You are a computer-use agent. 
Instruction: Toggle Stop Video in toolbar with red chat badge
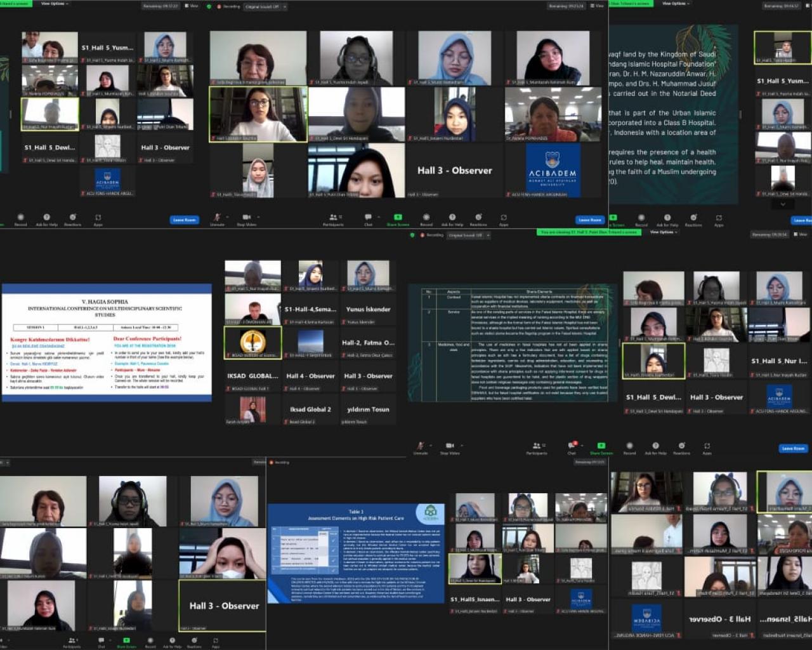(x=449, y=447)
